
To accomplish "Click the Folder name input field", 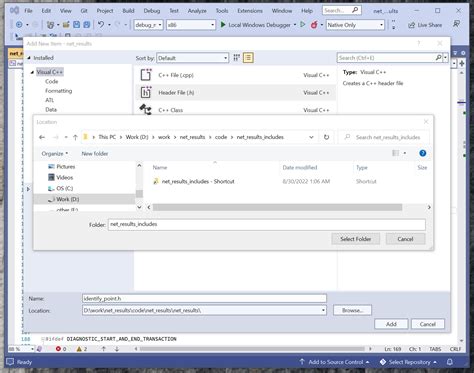I will pyautogui.click(x=267, y=224).
